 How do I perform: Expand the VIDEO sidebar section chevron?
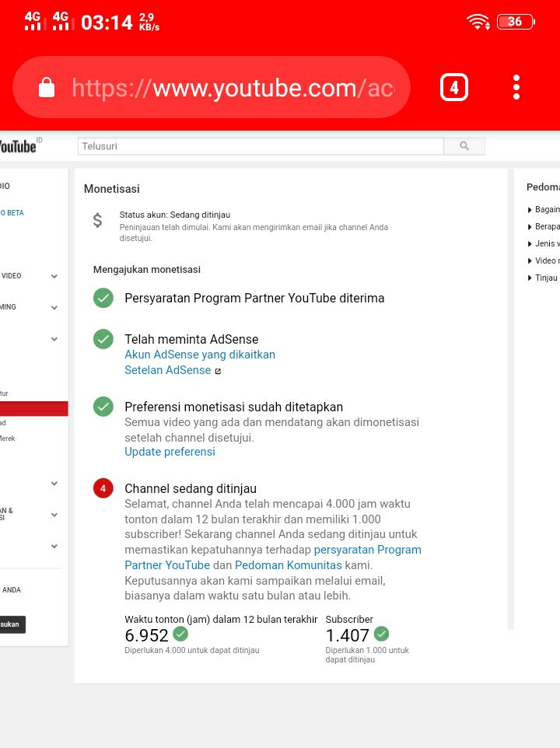coord(54,276)
